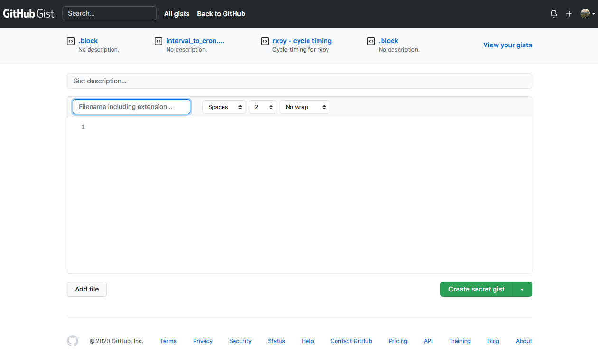Open the Contact GitHub footer link
Viewport: 598px width, 364px height.
tap(351, 341)
